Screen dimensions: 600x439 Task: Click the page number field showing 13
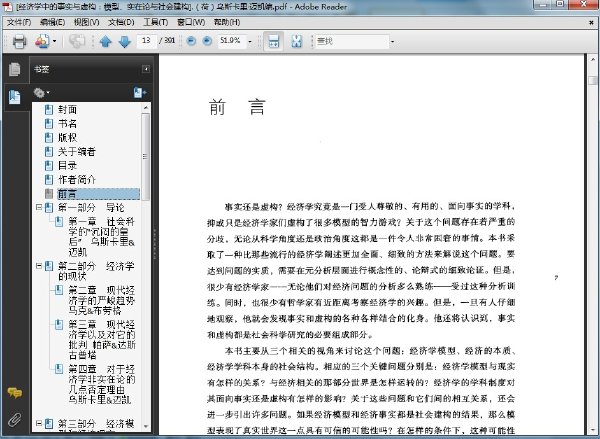tap(147, 41)
